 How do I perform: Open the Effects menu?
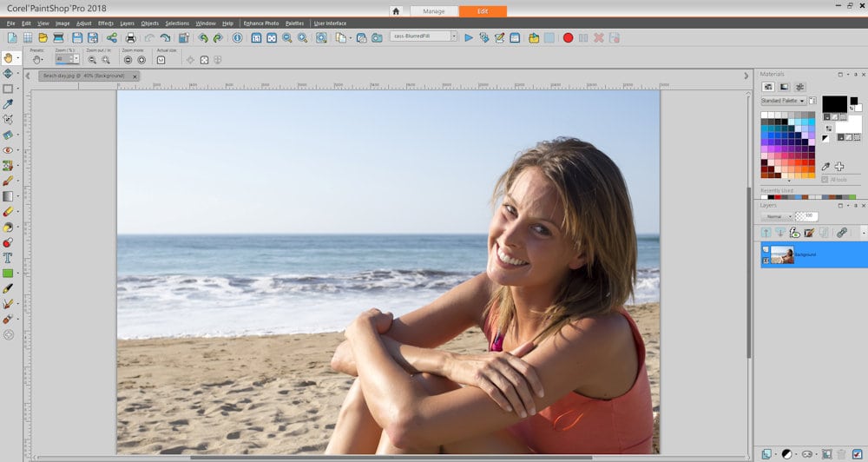(105, 23)
